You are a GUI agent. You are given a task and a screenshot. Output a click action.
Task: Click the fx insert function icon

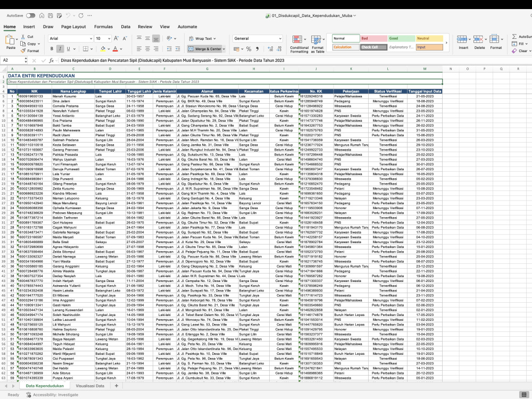click(51, 61)
